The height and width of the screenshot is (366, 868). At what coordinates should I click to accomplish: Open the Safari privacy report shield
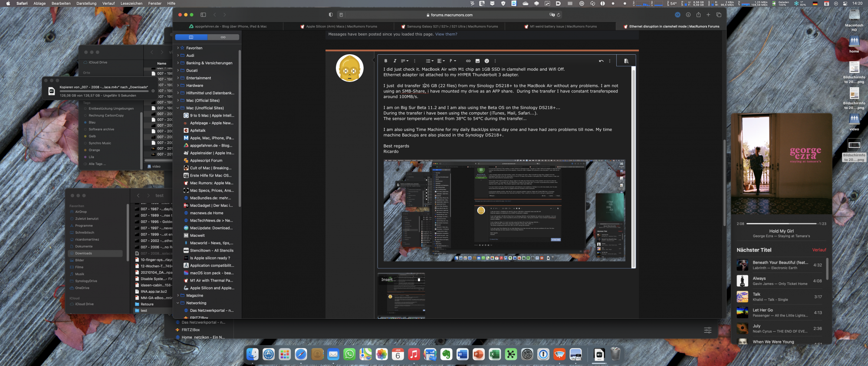tap(331, 15)
